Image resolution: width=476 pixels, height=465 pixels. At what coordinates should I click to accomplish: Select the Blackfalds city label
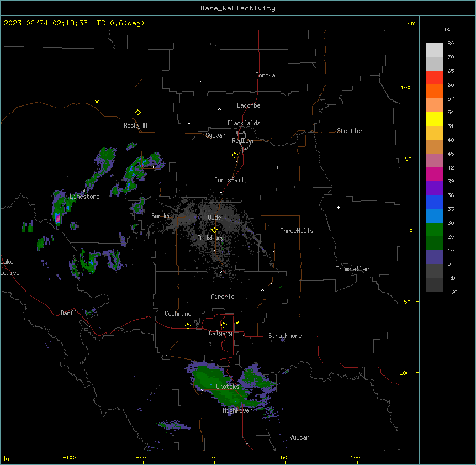[x=244, y=123]
